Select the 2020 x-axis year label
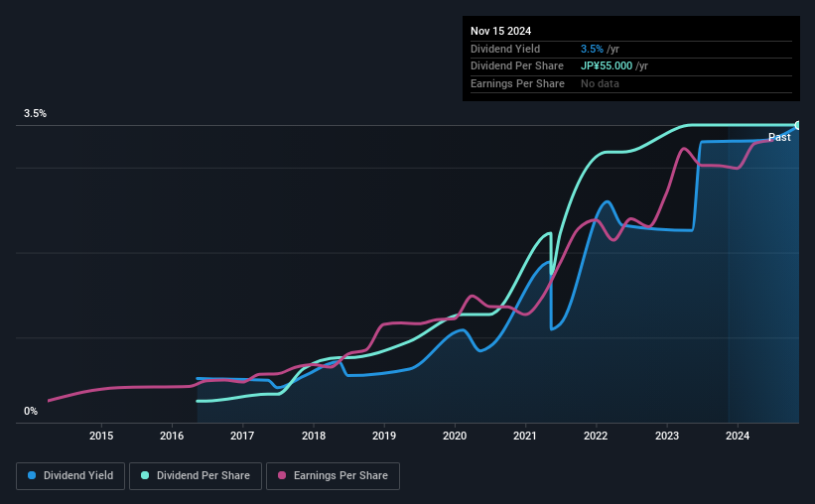This screenshot has height=504, width=815. [x=455, y=436]
